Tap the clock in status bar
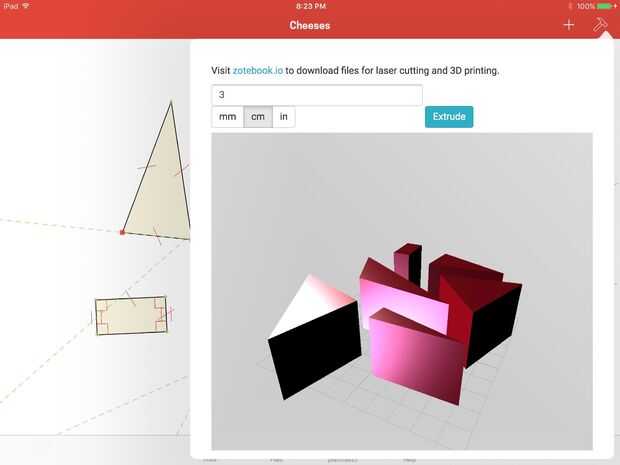The height and width of the screenshot is (465, 620). 311,6
